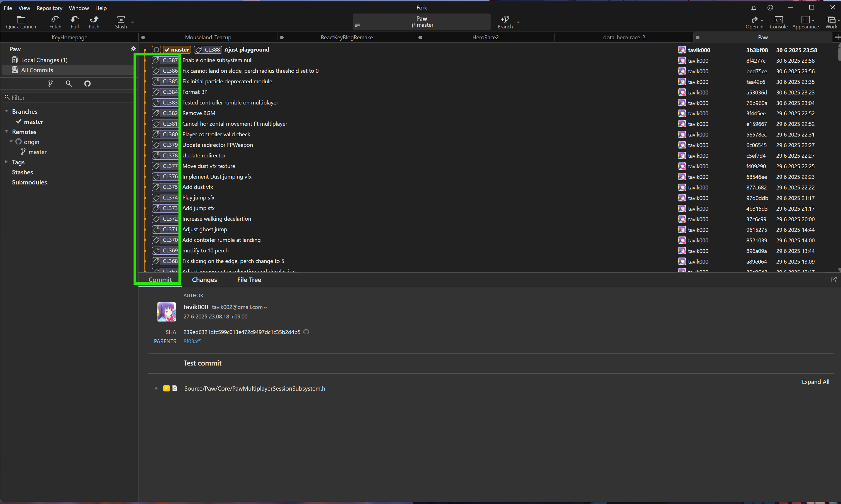The width and height of the screenshot is (841, 504).
Task: Click the commit list scrollbar
Action: click(839, 54)
